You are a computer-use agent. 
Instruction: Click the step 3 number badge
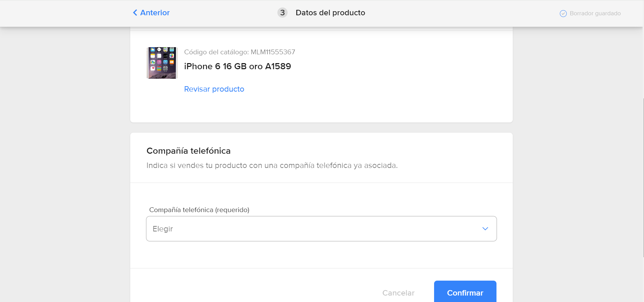tap(282, 13)
